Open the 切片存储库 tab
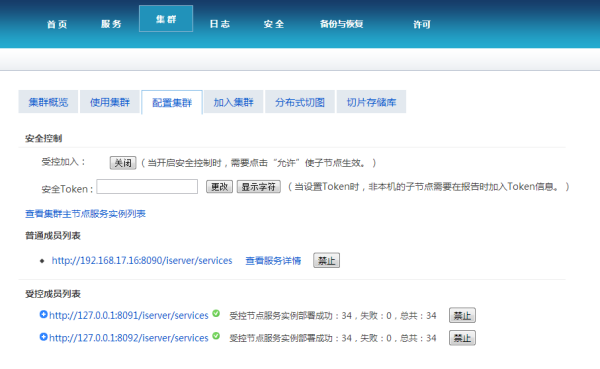This screenshot has height=369, width=600. [371, 102]
